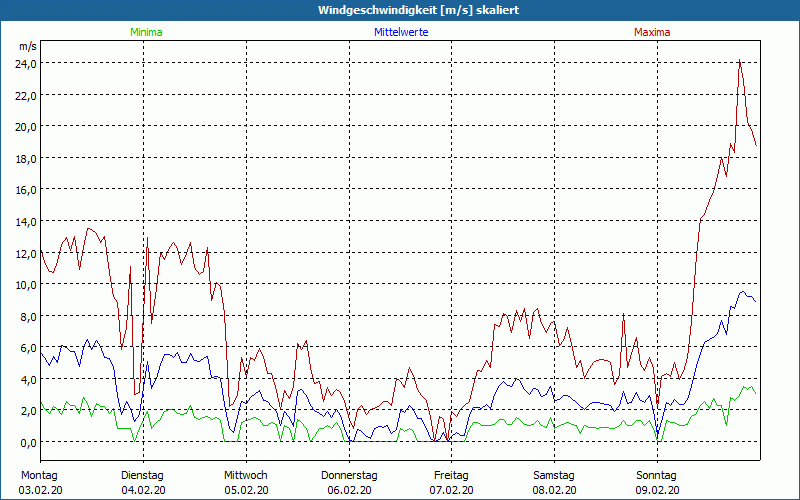800x500 pixels.
Task: Select the 14,0 y-axis label
Action: tap(25, 221)
